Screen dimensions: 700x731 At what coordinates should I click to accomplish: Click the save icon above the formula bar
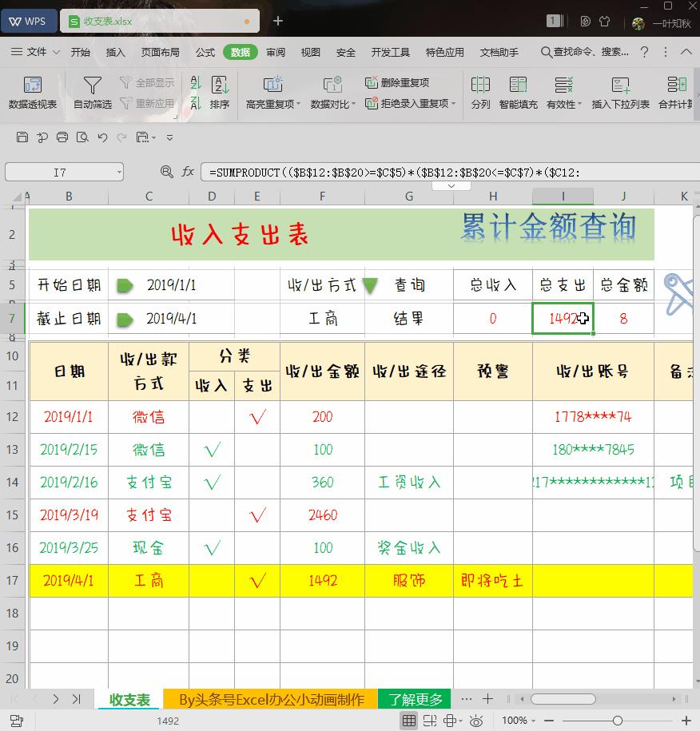point(23,137)
